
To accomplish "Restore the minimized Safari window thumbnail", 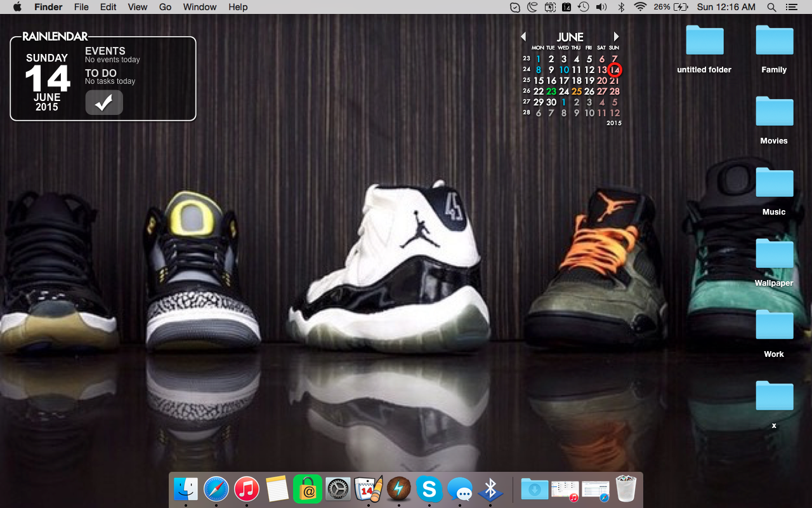I will click(595, 490).
